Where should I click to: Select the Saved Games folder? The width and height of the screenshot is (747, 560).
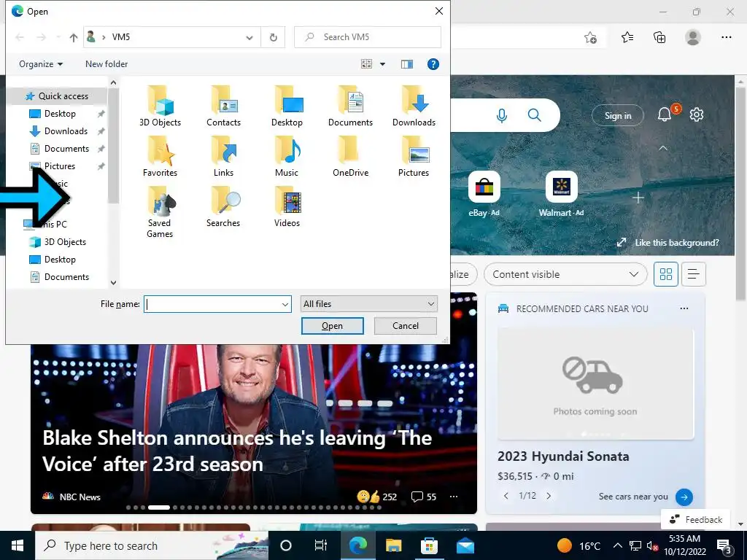point(160,212)
